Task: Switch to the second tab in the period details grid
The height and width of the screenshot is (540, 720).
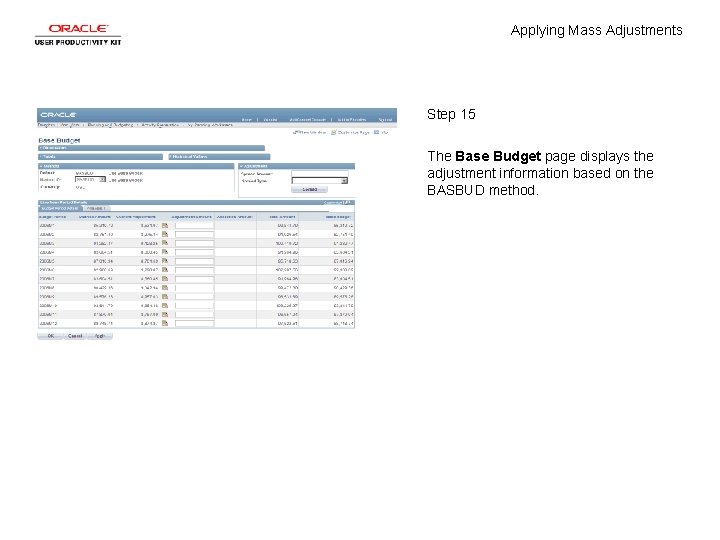Action: (x=96, y=208)
